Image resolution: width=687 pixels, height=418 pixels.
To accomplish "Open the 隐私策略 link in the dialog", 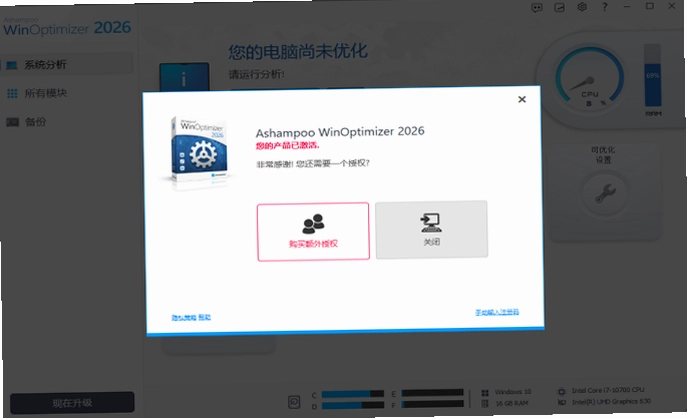I will pyautogui.click(x=184, y=318).
